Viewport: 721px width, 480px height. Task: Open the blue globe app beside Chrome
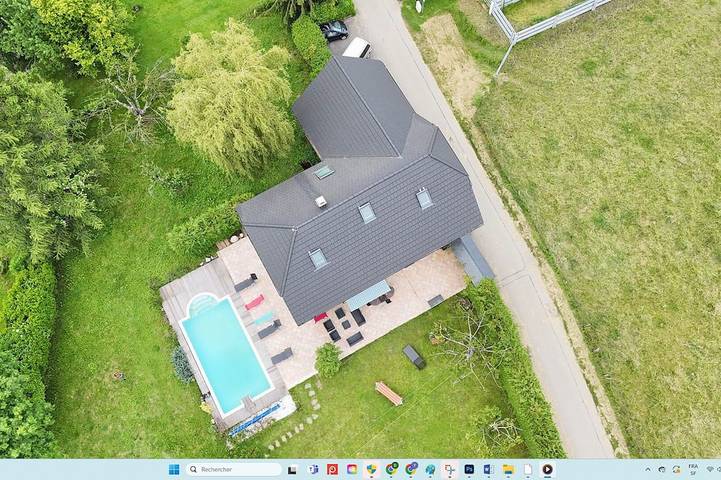pos(430,469)
